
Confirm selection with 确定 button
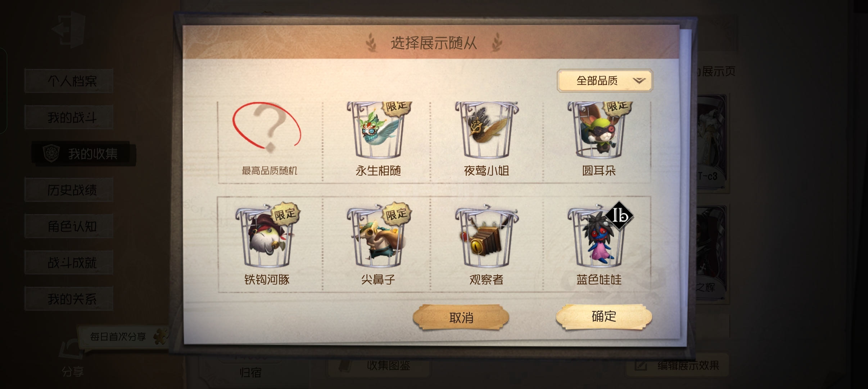(x=604, y=317)
